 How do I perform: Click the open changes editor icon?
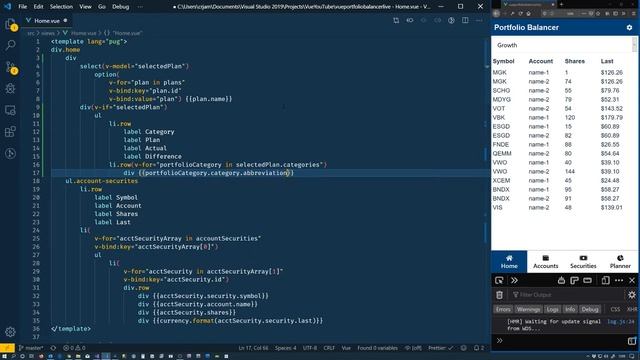(410, 20)
